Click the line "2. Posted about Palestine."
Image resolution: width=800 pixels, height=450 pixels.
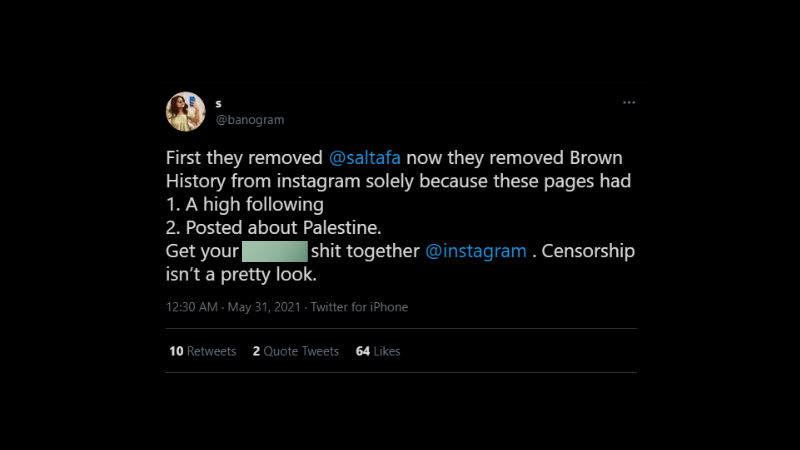coord(273,228)
